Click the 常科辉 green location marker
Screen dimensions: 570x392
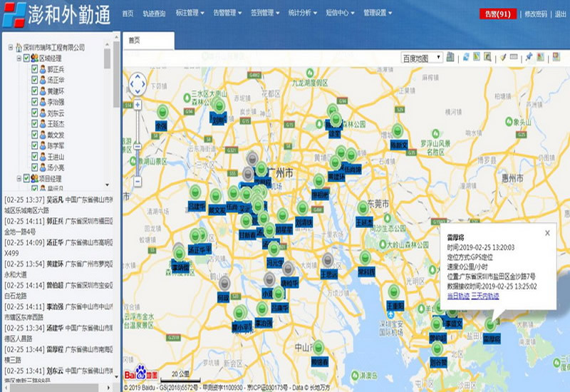click(365, 257)
